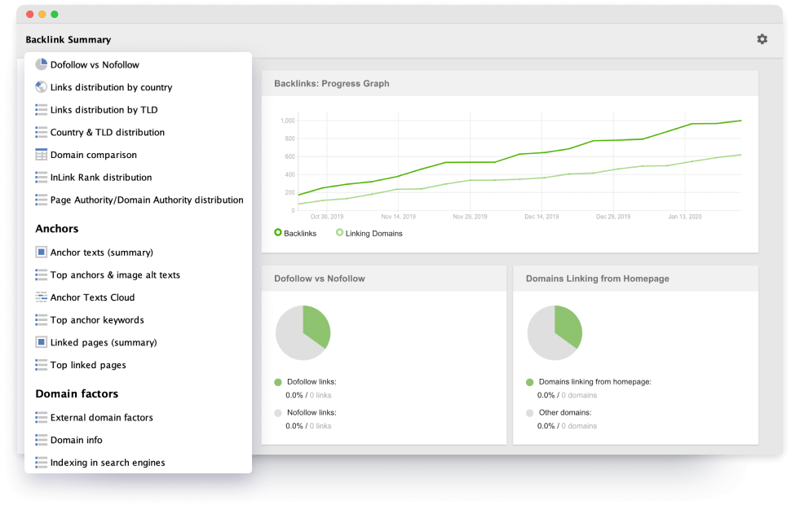
Task: Click the globe icon for Links distribution by country
Action: click(42, 87)
